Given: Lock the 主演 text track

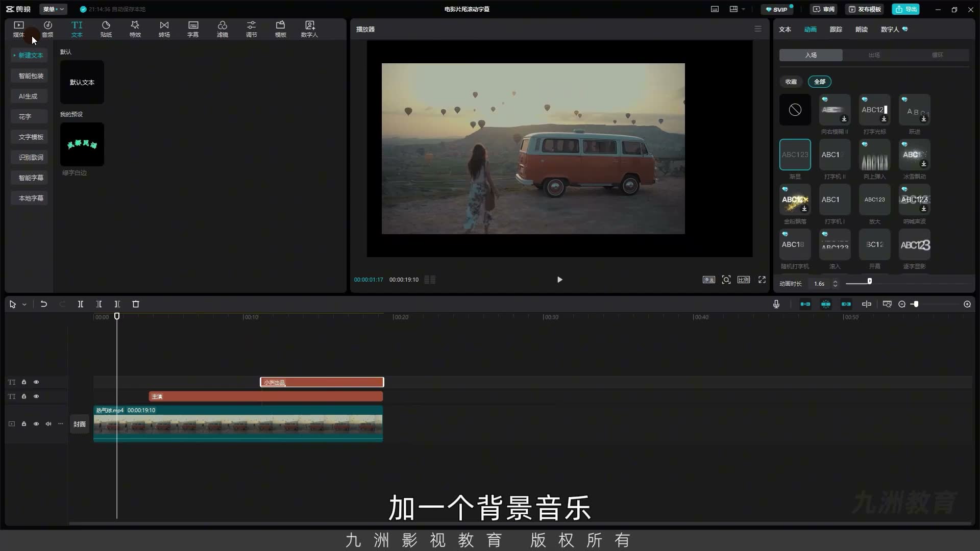Looking at the screenshot, I should click(24, 396).
